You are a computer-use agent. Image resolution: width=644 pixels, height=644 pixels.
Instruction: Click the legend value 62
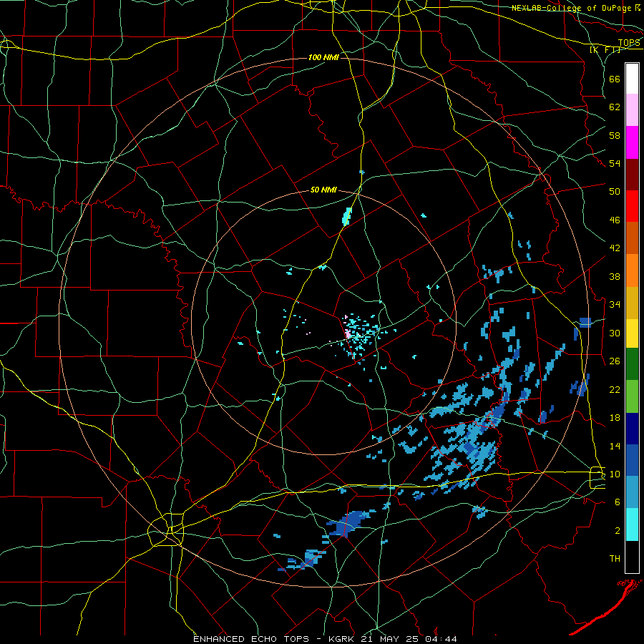click(615, 107)
